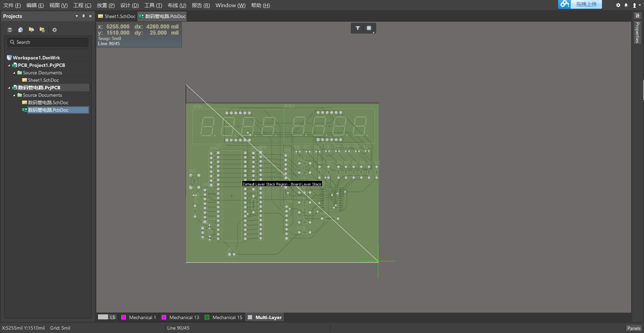Click the 拖拽上传 upload button
Image resolution: width=644 pixels, height=333 pixels.
(x=586, y=4)
